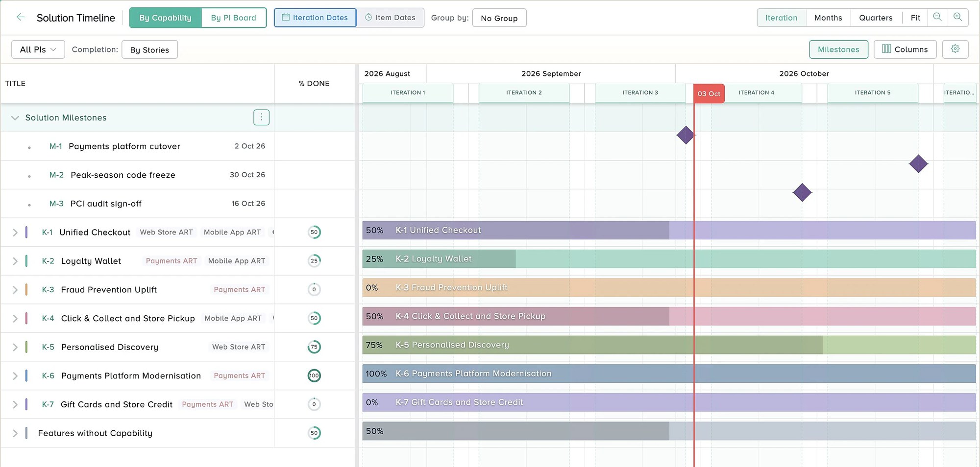Expand Features without Capability row
The height and width of the screenshot is (467, 980).
(15, 433)
